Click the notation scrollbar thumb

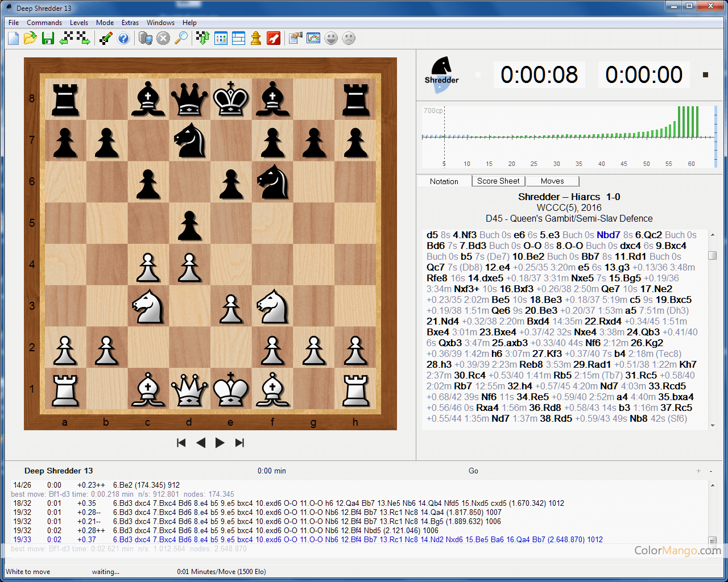pos(712,255)
